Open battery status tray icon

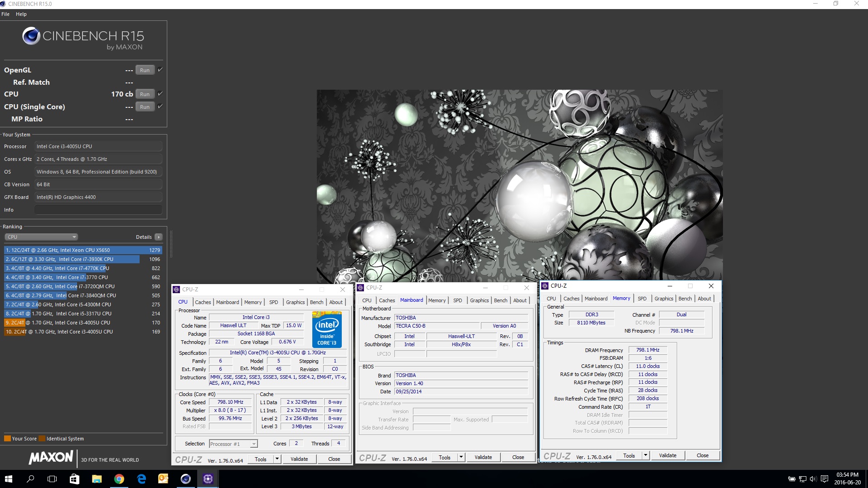coord(791,479)
